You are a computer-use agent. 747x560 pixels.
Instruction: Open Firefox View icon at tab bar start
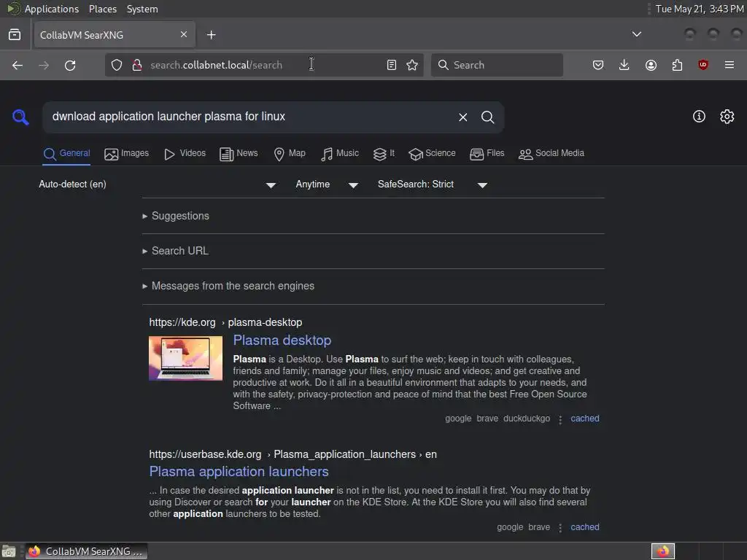15,35
